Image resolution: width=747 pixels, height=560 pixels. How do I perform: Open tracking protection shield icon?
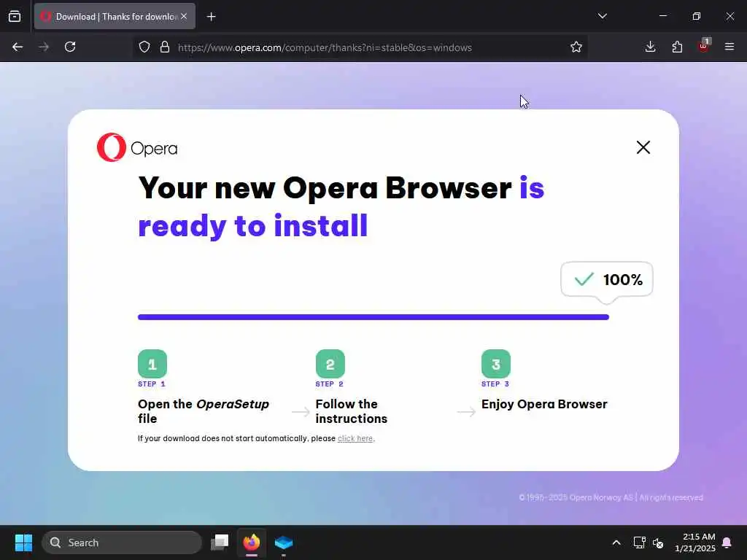(x=144, y=47)
